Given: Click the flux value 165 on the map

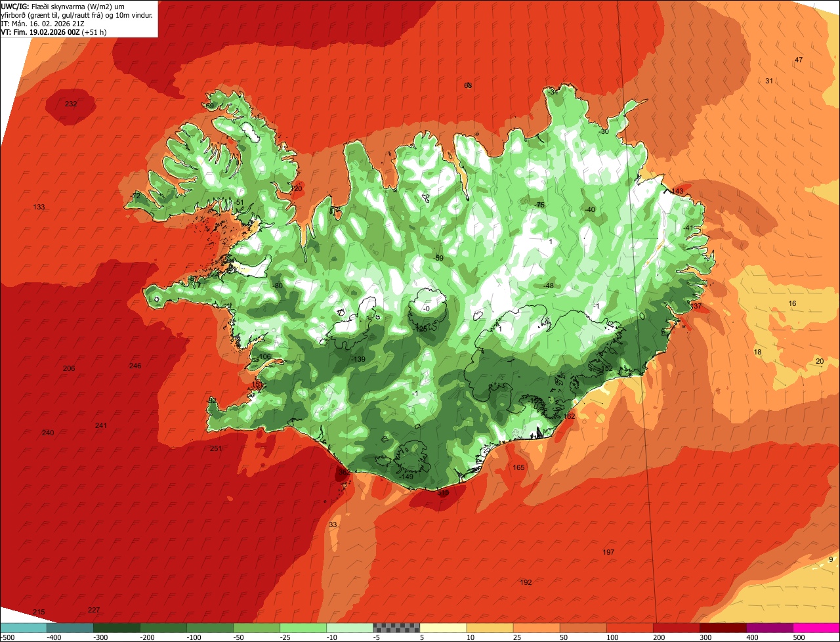Looking at the screenshot, I should (x=519, y=468).
